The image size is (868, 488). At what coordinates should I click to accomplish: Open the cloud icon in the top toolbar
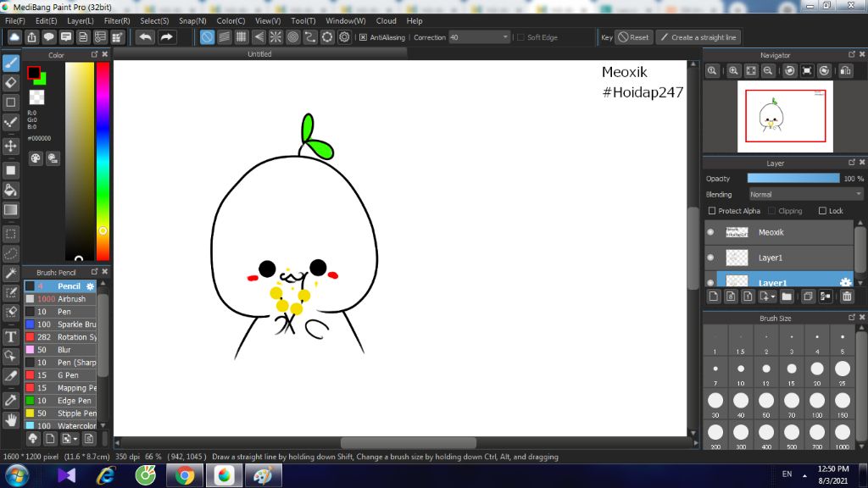[14, 37]
